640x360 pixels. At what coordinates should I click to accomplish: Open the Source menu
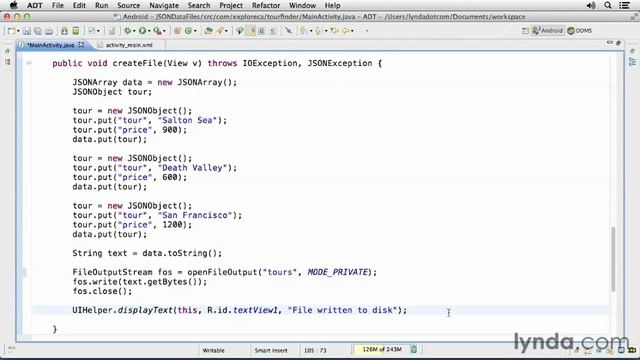[129, 5]
